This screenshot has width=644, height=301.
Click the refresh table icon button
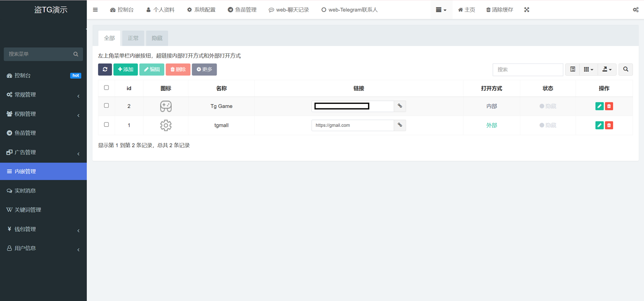coord(105,69)
